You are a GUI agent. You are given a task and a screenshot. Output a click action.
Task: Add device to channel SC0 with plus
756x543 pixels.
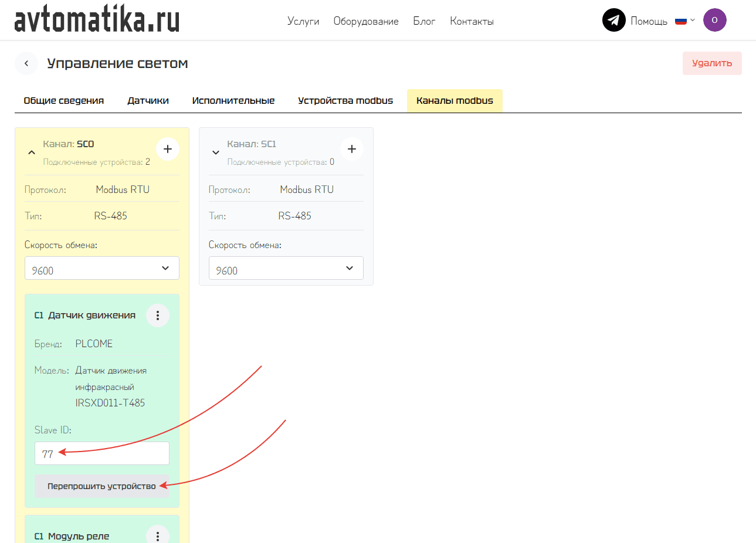[x=168, y=149]
